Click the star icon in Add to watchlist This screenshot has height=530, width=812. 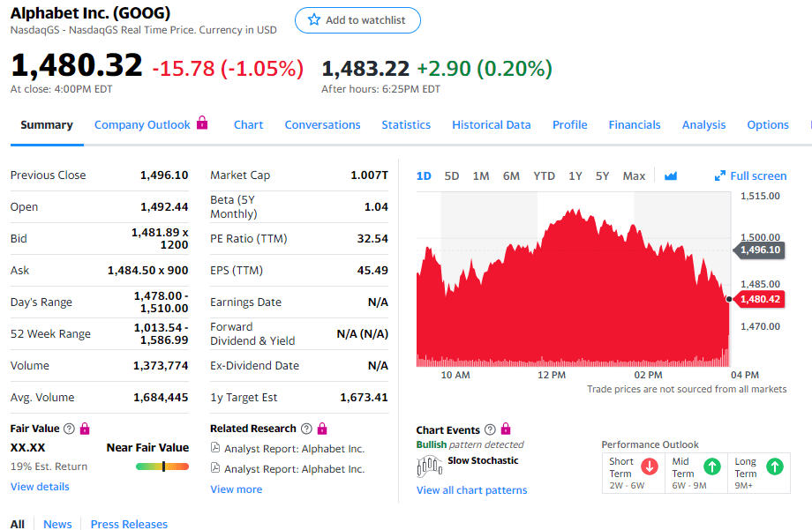coord(314,20)
